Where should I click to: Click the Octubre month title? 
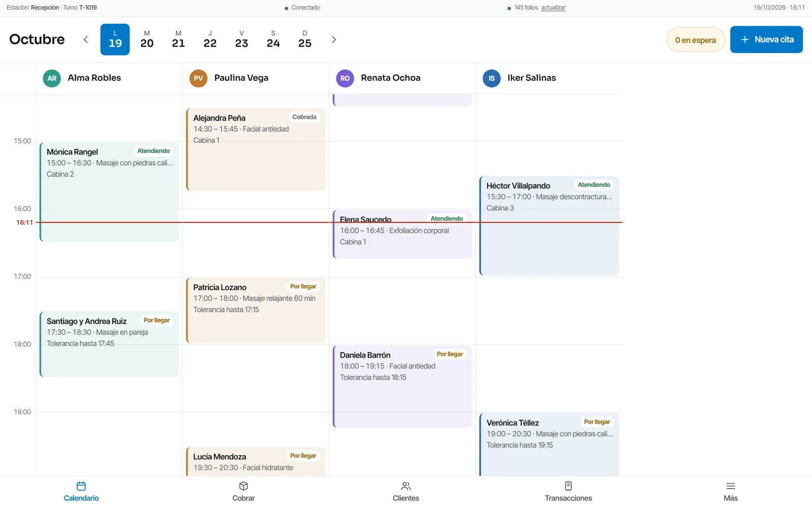click(37, 40)
